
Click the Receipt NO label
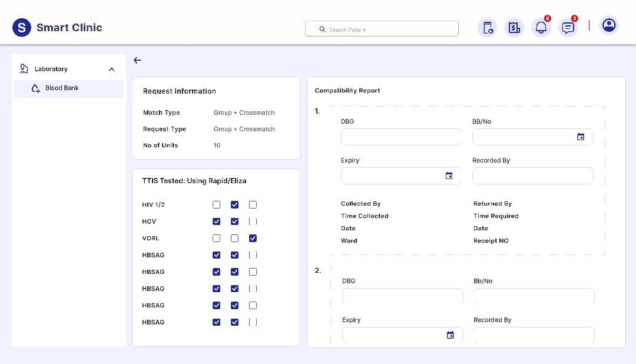491,241
